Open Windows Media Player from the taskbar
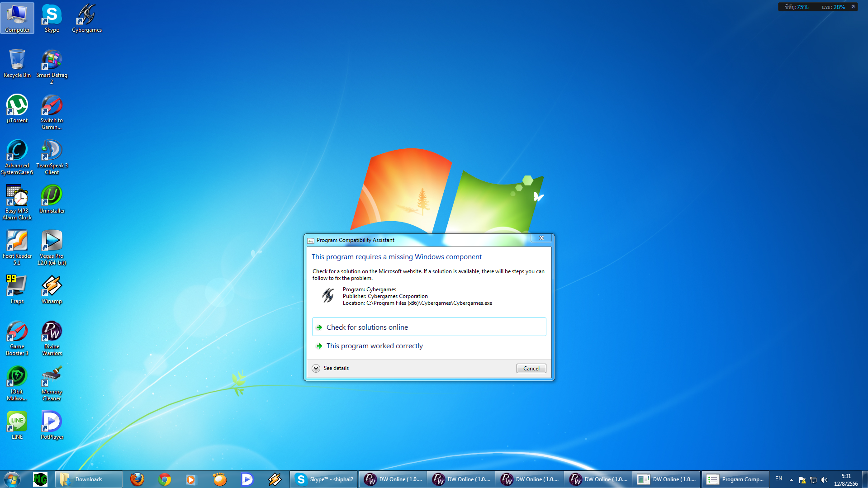 (192, 479)
